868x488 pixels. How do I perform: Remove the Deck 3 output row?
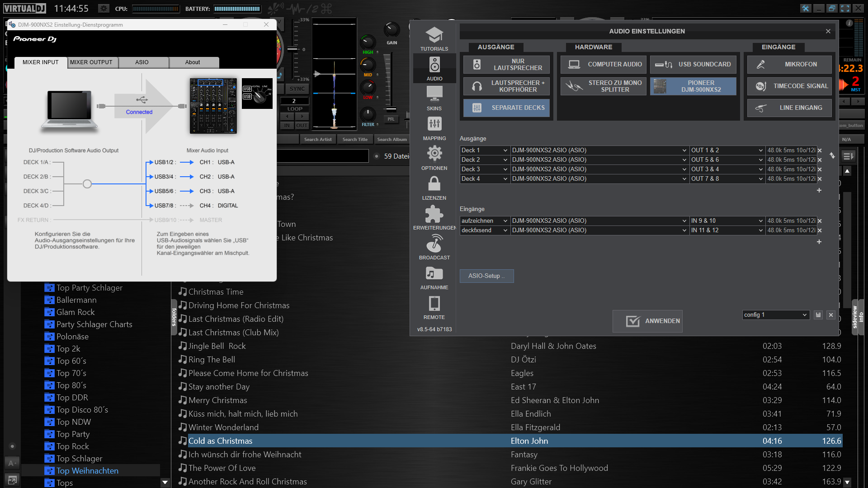coord(820,169)
